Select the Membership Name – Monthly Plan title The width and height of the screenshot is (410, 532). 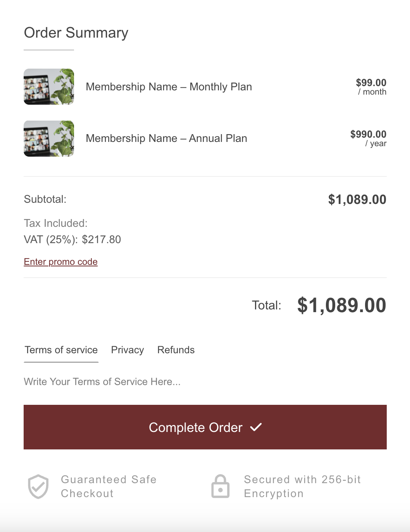(169, 86)
